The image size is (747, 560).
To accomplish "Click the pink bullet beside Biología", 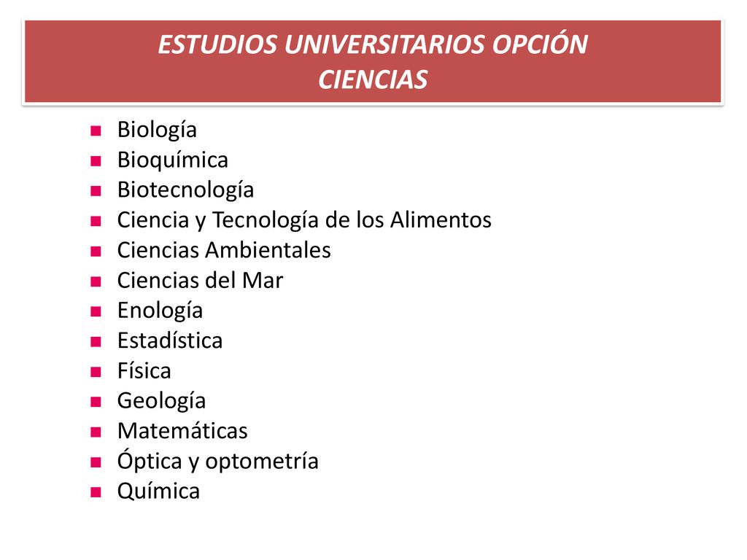I will coord(96,131).
